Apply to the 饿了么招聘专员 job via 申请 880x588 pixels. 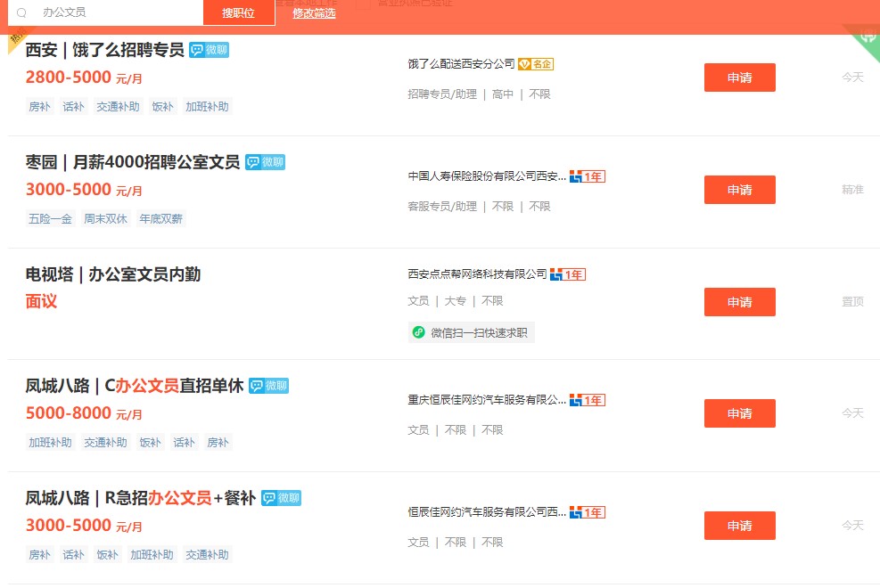pos(740,78)
